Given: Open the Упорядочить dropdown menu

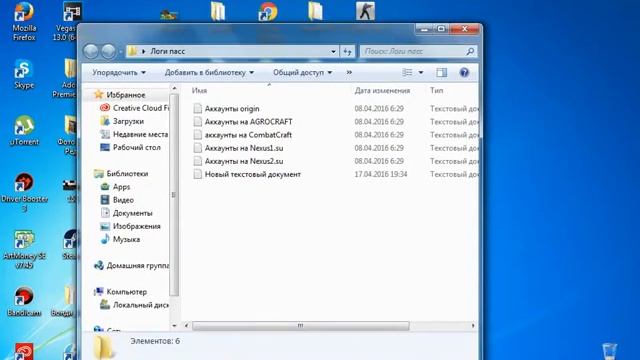Looking at the screenshot, I should pos(119,73).
